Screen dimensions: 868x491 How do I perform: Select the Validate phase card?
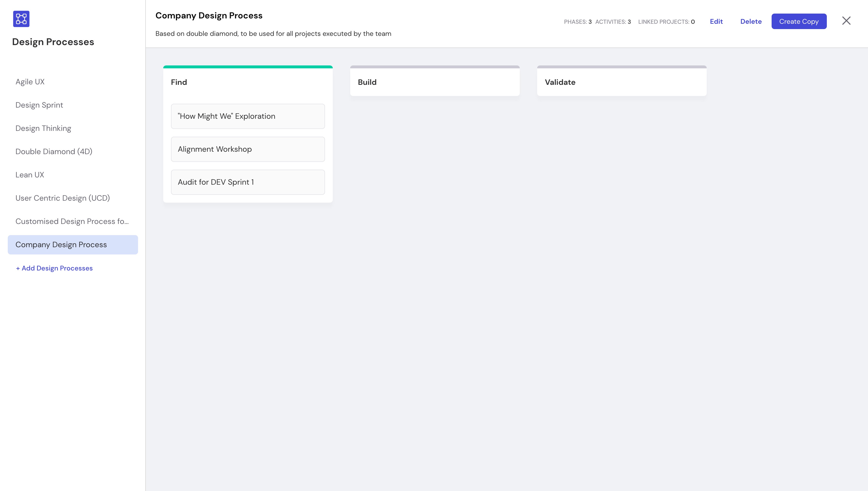[622, 81]
